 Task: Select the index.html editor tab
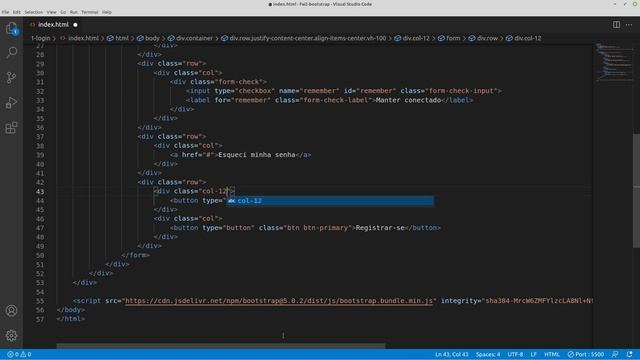click(53, 24)
